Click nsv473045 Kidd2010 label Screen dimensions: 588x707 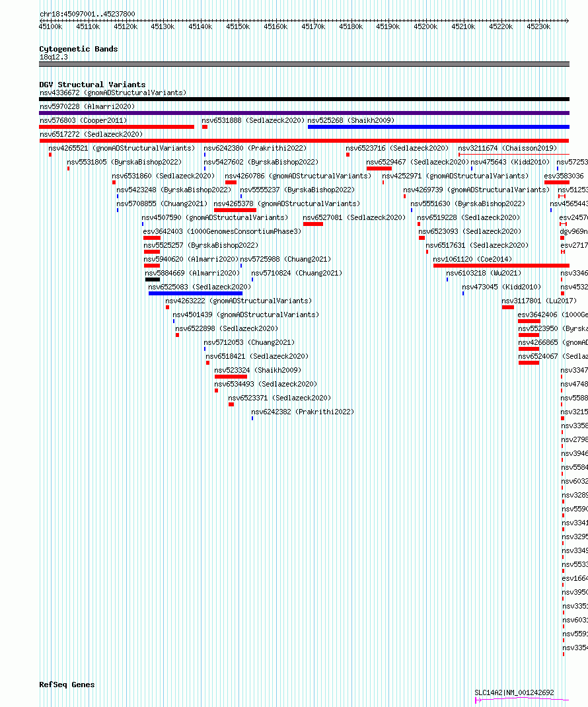(501, 287)
